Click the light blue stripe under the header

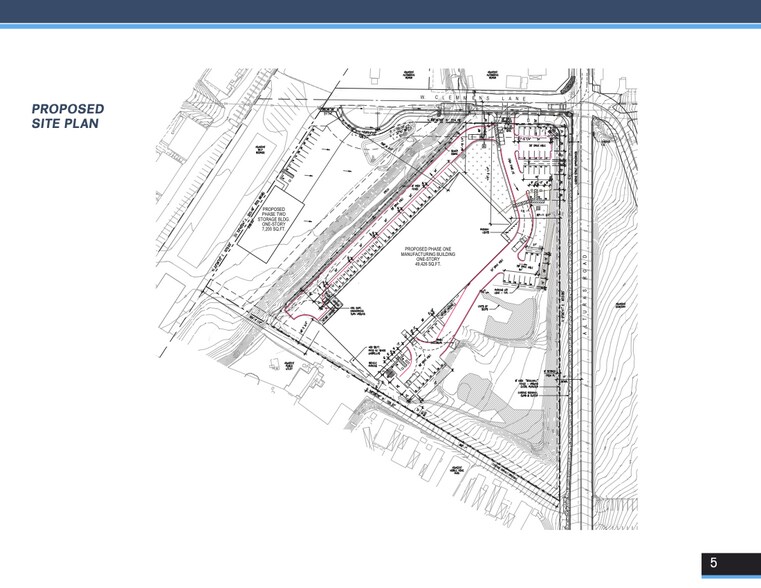click(380, 26)
